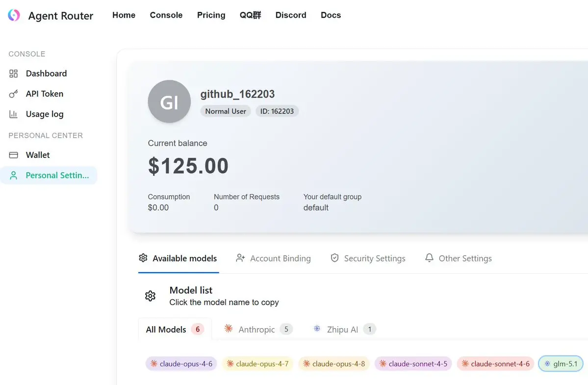This screenshot has width=588, height=385.
Task: Copy the claude-sonnet-4-5 model name
Action: click(x=413, y=363)
